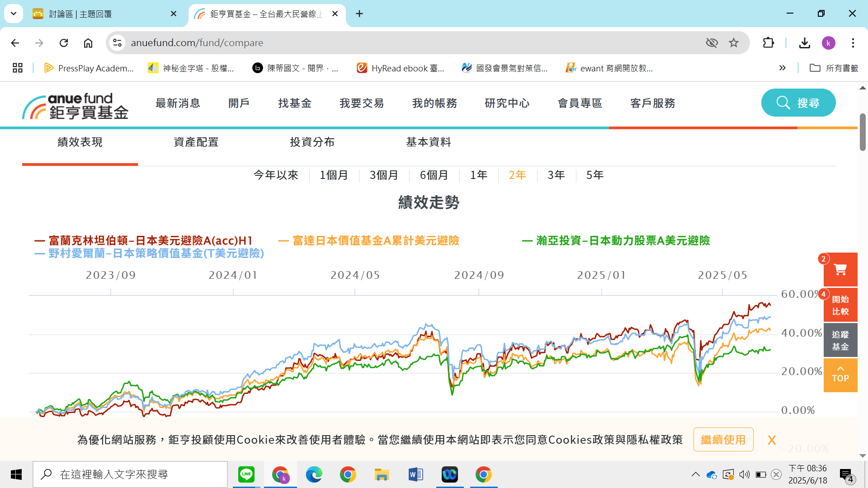868x488 pixels.
Task: Open 客戶服務 menu
Action: 652,103
